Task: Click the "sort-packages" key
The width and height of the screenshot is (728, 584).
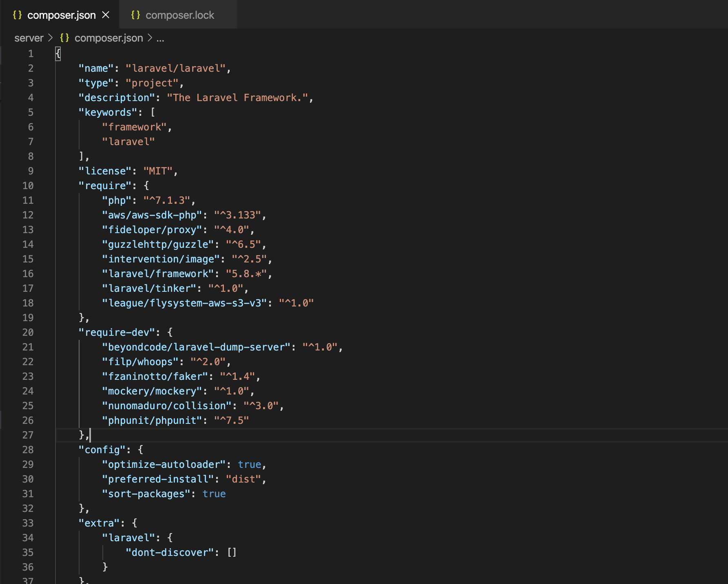Action: [146, 494]
